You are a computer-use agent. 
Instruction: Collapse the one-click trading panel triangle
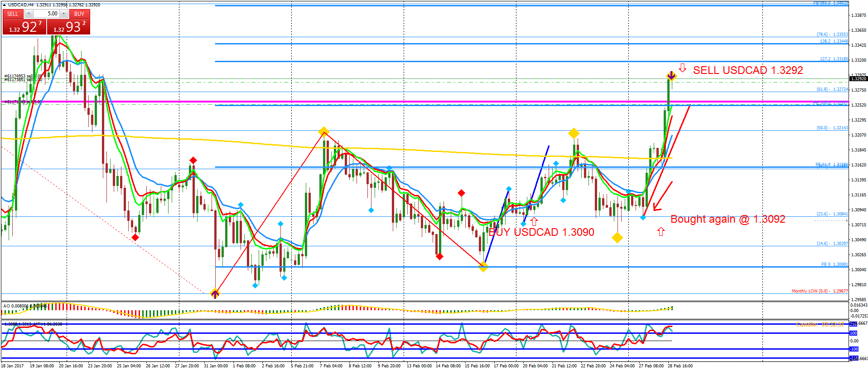click(5, 5)
